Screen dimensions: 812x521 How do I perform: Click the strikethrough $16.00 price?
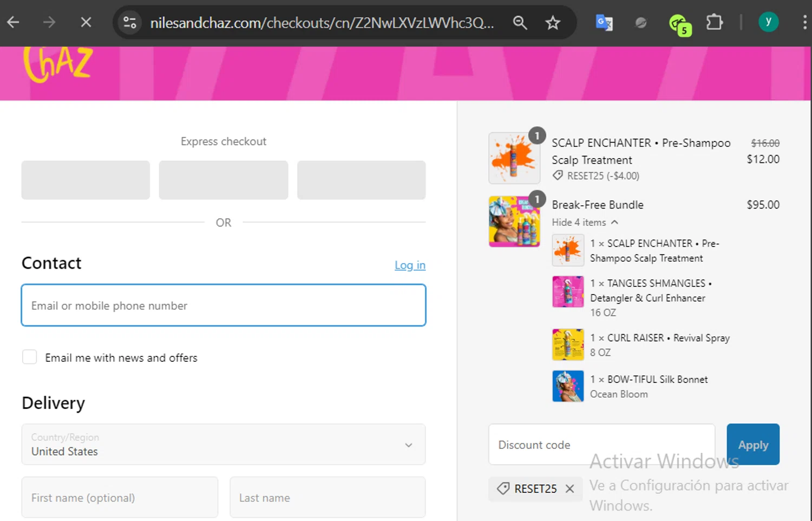[765, 143]
